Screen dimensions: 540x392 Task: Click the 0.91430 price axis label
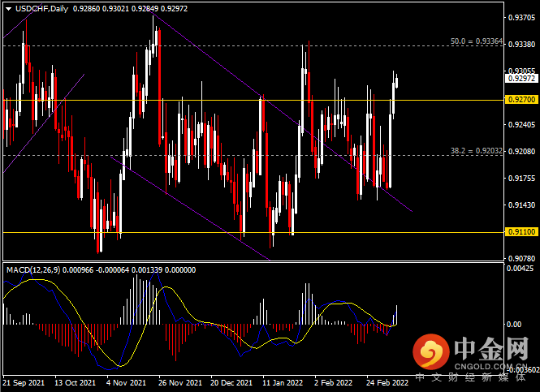520,205
